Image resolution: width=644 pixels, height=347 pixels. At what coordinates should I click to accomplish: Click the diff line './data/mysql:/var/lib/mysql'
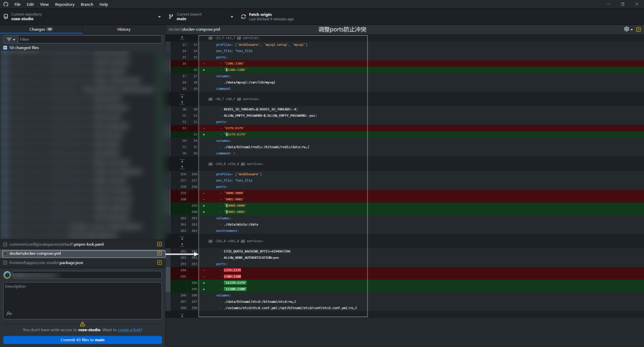[249, 82]
